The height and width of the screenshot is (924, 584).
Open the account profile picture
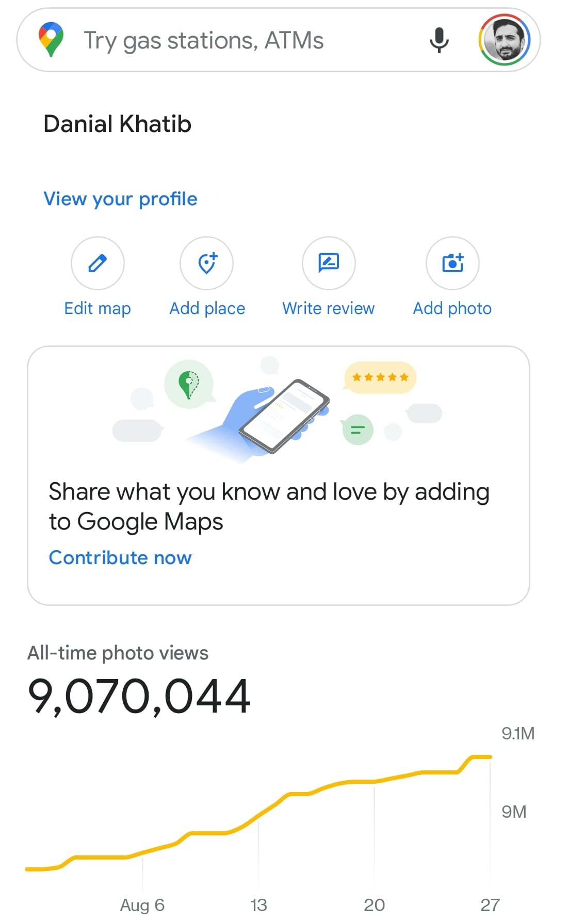click(505, 40)
